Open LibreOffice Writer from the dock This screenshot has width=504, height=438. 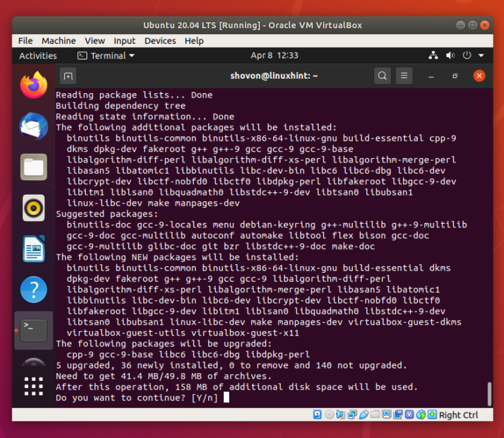click(33, 249)
